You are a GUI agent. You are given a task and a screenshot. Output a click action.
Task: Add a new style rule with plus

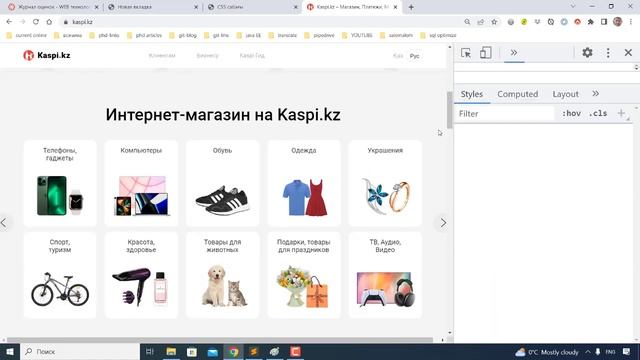[621, 113]
